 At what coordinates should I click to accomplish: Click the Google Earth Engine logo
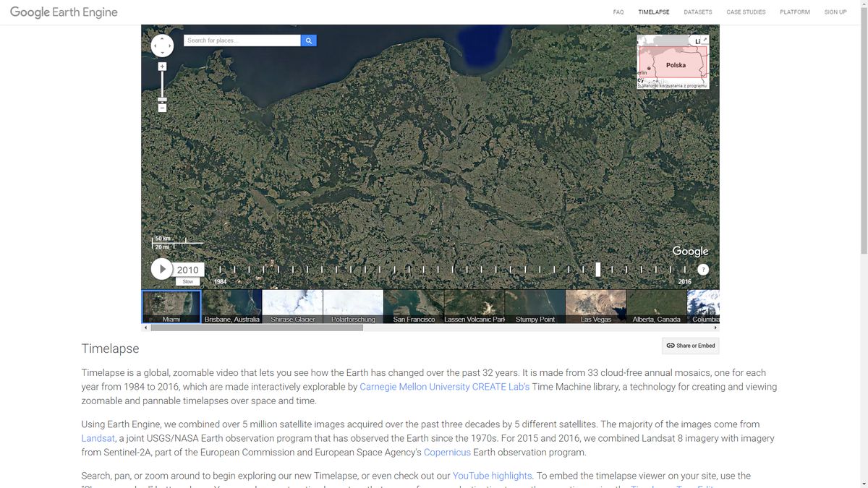click(x=63, y=12)
